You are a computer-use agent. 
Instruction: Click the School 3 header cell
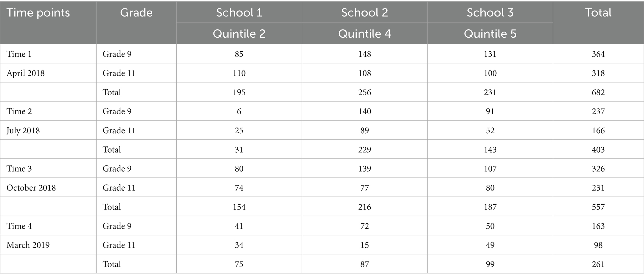click(490, 13)
